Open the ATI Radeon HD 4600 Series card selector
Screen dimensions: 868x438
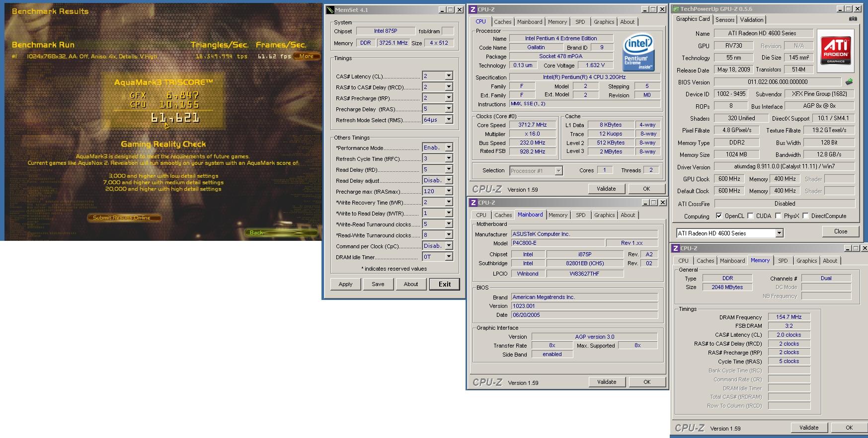click(x=779, y=233)
